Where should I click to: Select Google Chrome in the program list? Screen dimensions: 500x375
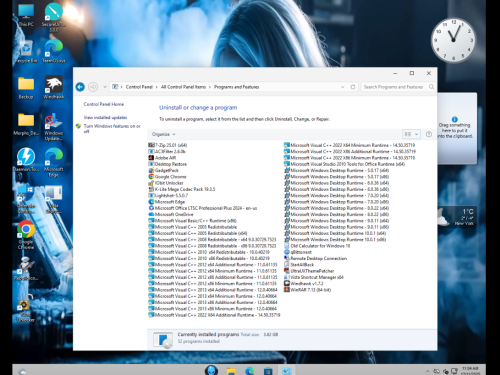pos(167,177)
